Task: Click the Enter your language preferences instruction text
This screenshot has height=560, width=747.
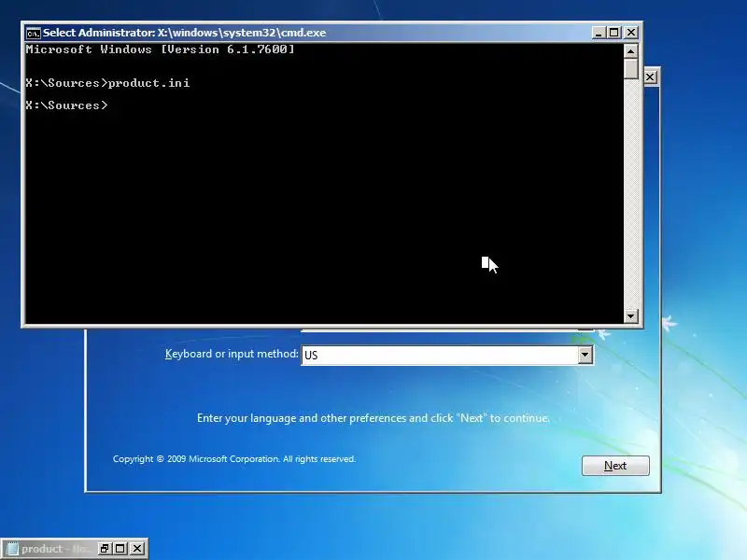Action: pos(373,418)
